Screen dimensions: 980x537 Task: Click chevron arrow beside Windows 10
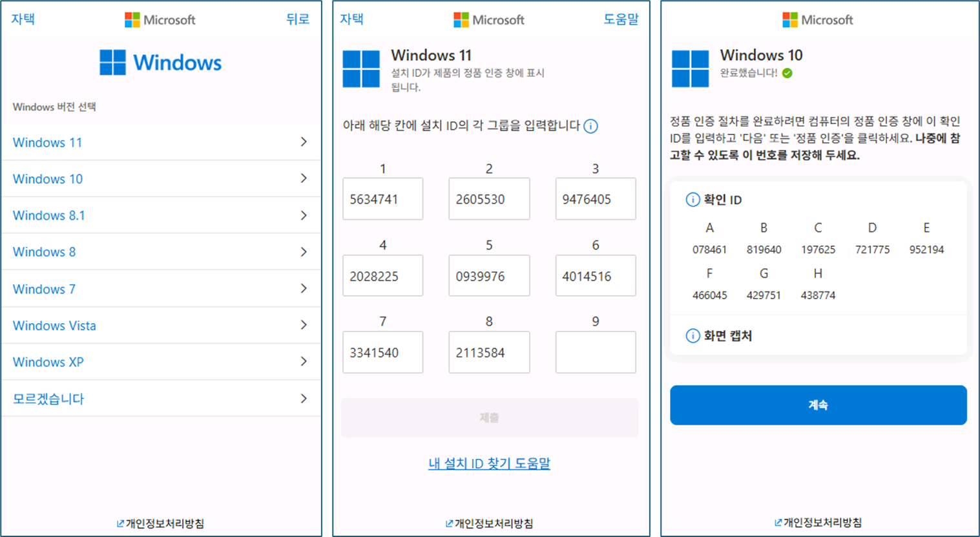click(x=304, y=178)
